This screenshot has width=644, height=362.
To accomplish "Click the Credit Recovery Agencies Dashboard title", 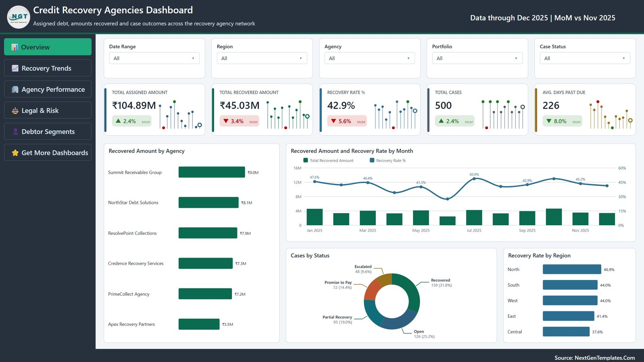I will [x=113, y=10].
